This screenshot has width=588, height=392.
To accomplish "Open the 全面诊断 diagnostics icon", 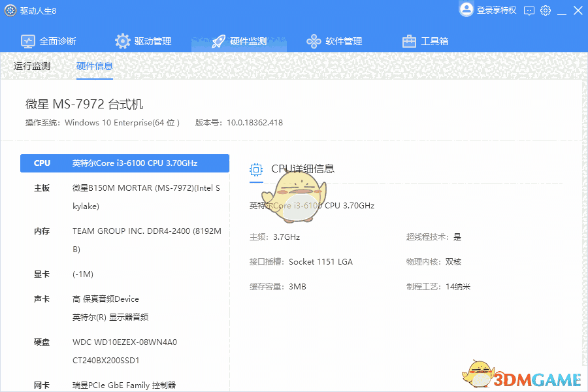I will 27,41.
